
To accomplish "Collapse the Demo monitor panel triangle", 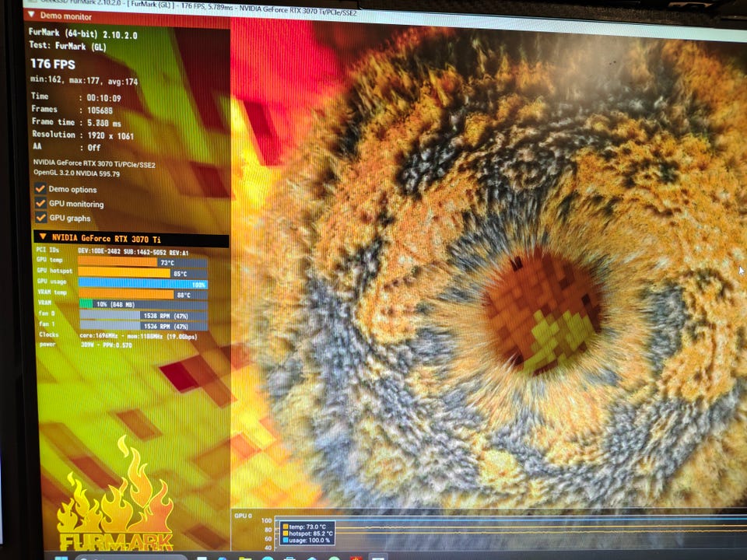I will coord(31,14).
